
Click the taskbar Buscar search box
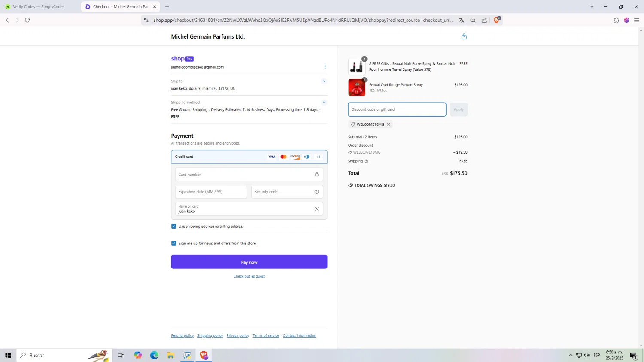tap(64, 355)
